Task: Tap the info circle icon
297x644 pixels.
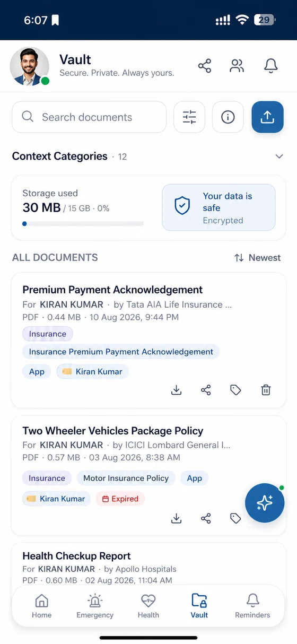Action: pyautogui.click(x=228, y=117)
